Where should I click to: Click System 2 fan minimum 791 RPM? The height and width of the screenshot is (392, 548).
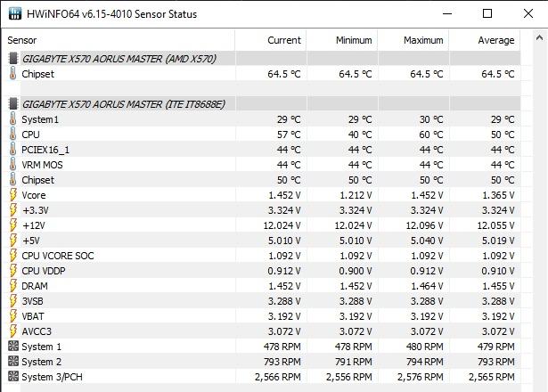[354, 362]
